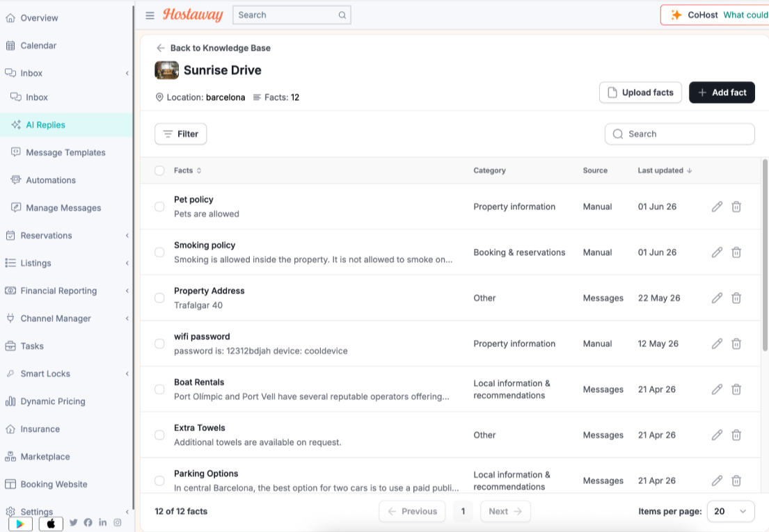Go to the Previous page
769x532 pixels.
click(x=412, y=511)
